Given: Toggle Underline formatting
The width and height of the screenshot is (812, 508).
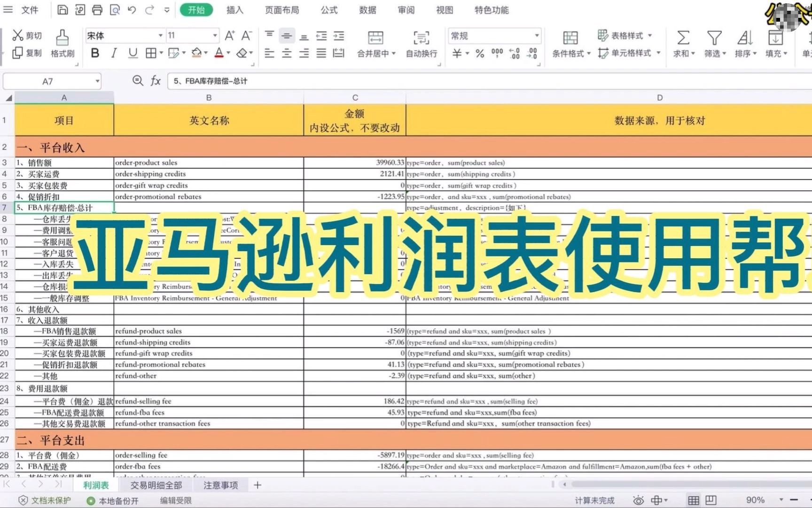Looking at the screenshot, I should [x=133, y=53].
